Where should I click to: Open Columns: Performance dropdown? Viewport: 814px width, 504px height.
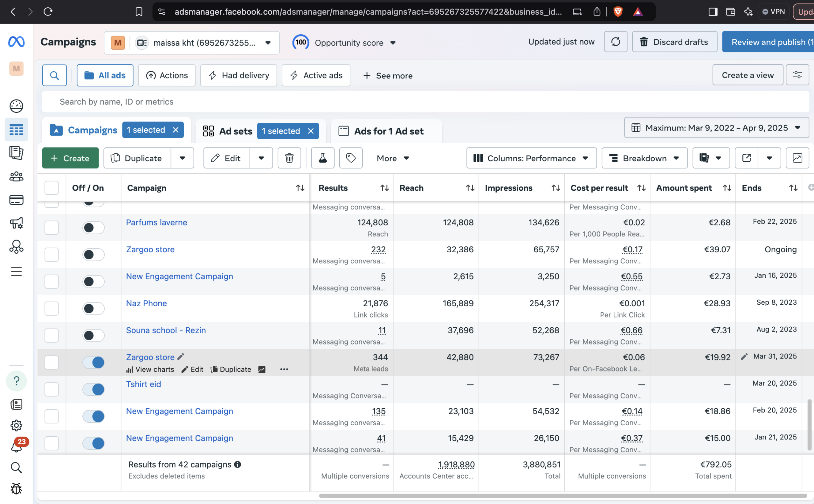[532, 158]
